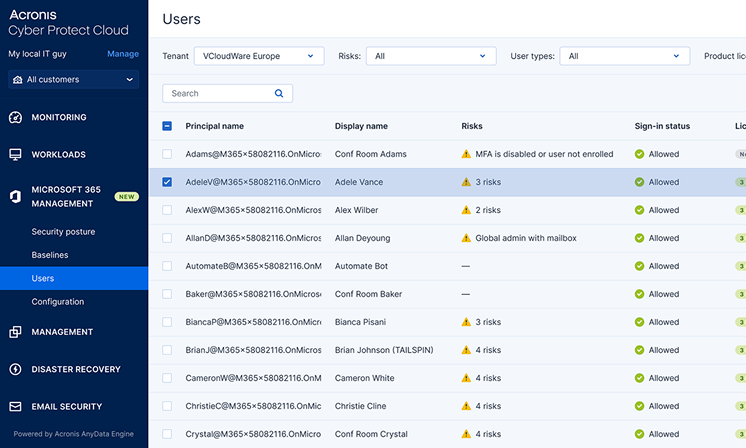The width and height of the screenshot is (746, 448).
Task: Sort by Risks column header
Action: 472,126
